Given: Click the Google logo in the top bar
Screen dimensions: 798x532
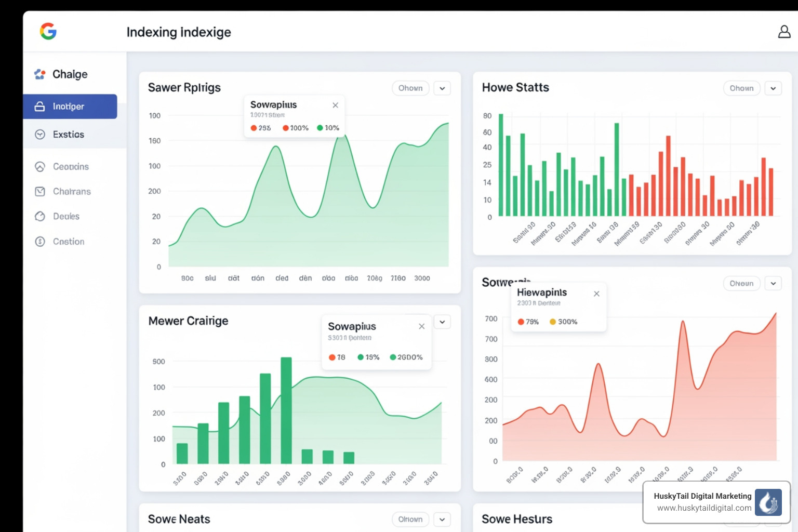Looking at the screenshot, I should pyautogui.click(x=48, y=31).
